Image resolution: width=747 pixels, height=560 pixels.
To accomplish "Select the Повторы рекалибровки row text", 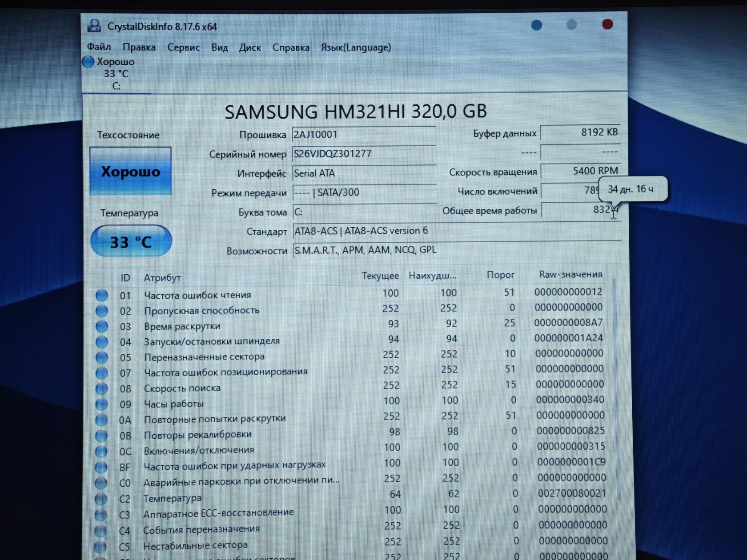I will [x=197, y=435].
